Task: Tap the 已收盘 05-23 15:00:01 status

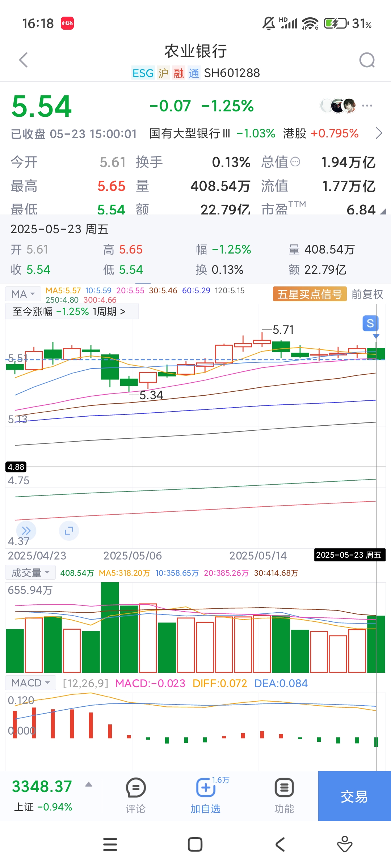Action: pos(73,134)
